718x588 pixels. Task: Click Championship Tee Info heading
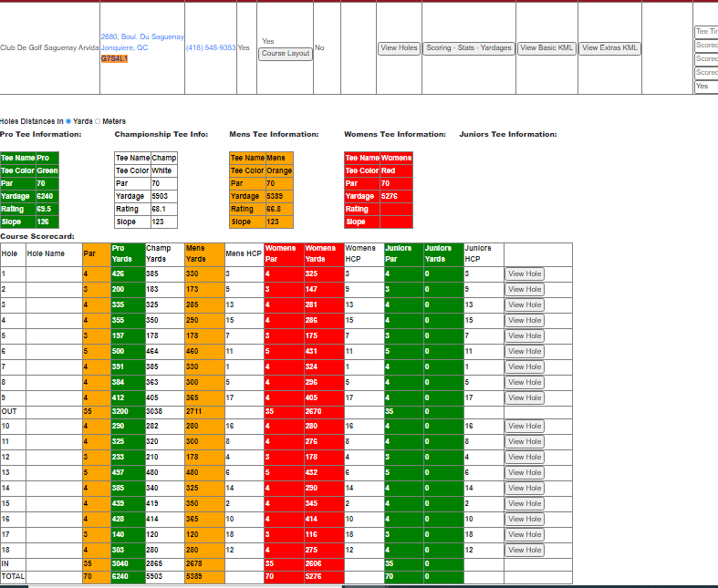(161, 135)
